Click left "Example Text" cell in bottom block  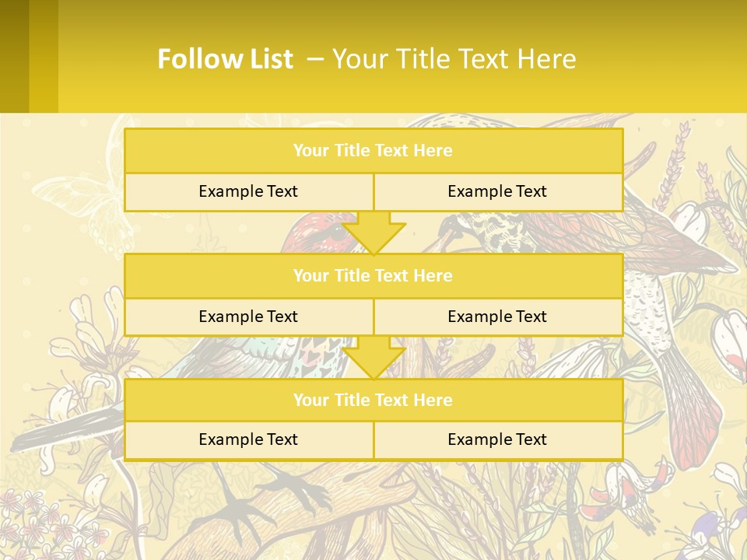pyautogui.click(x=248, y=439)
